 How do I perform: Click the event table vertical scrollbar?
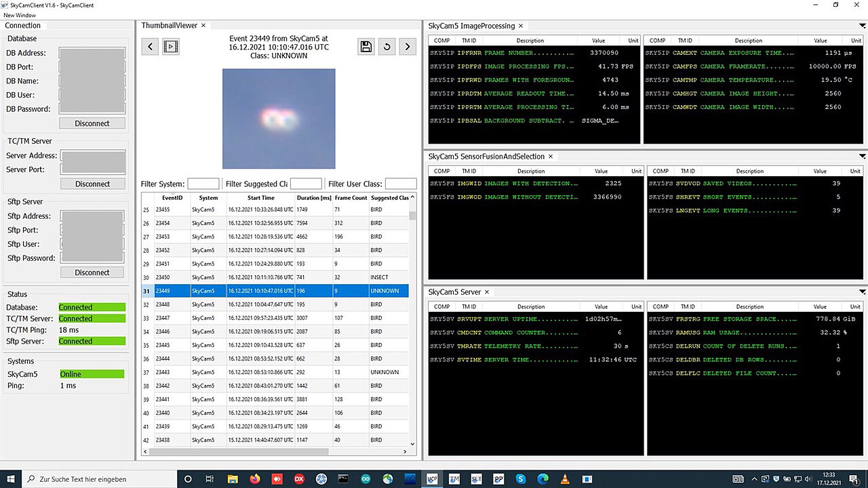412,216
